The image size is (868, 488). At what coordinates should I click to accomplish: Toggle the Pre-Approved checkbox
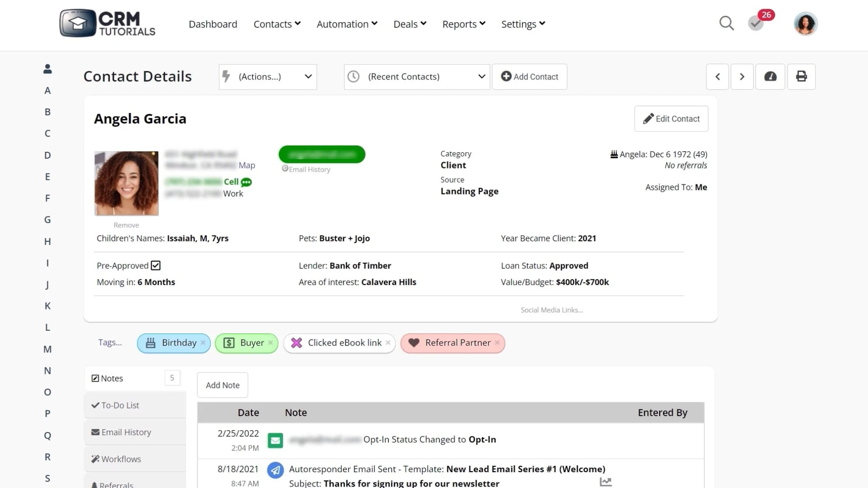coord(156,266)
